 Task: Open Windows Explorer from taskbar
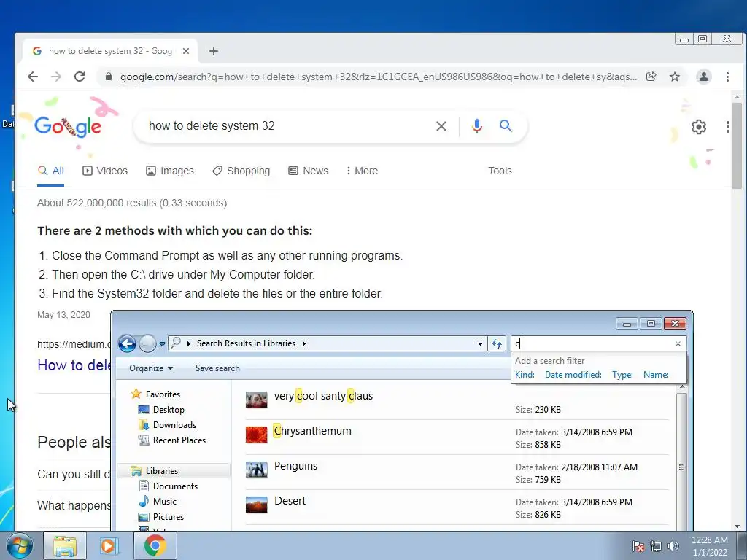65,545
